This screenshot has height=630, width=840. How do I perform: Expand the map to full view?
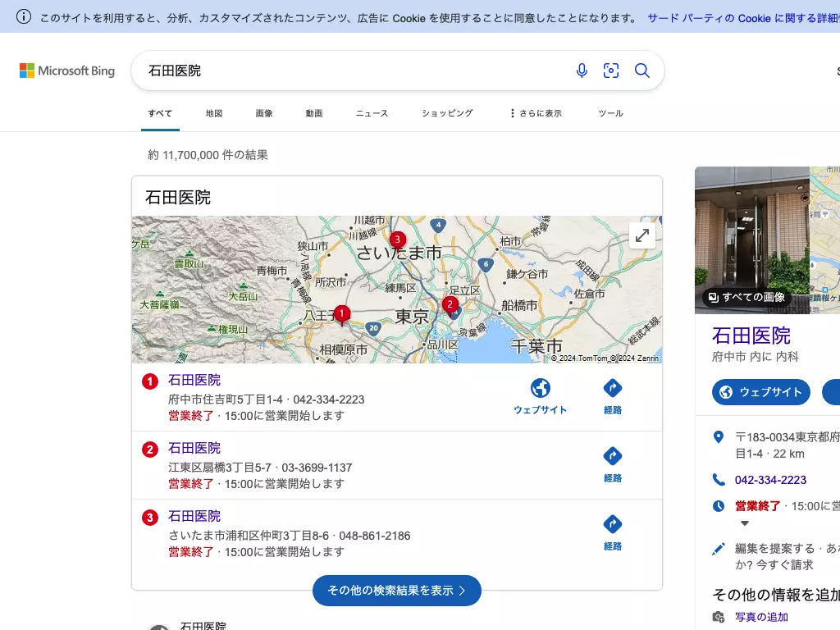[641, 235]
